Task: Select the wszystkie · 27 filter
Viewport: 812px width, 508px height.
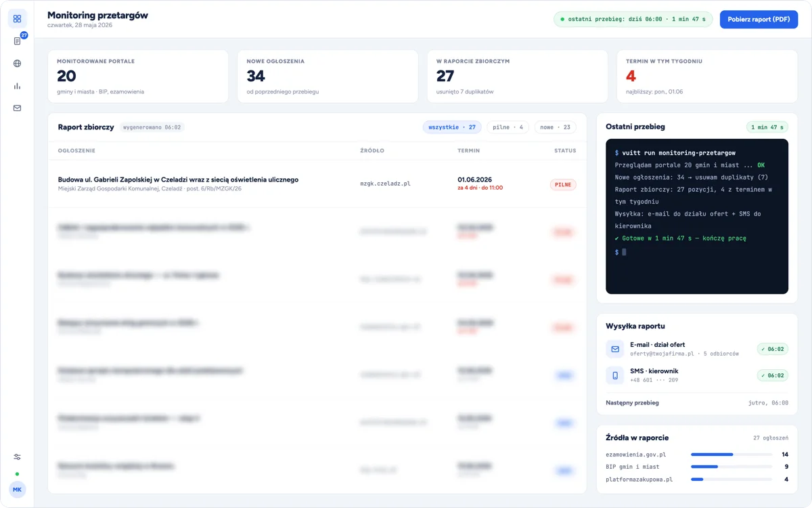Action: point(452,127)
